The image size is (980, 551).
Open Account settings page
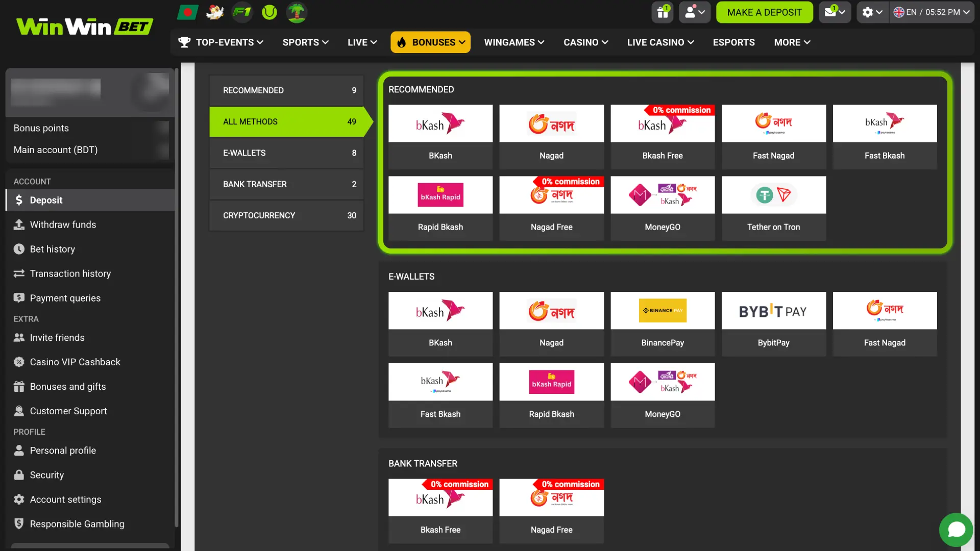point(90,499)
